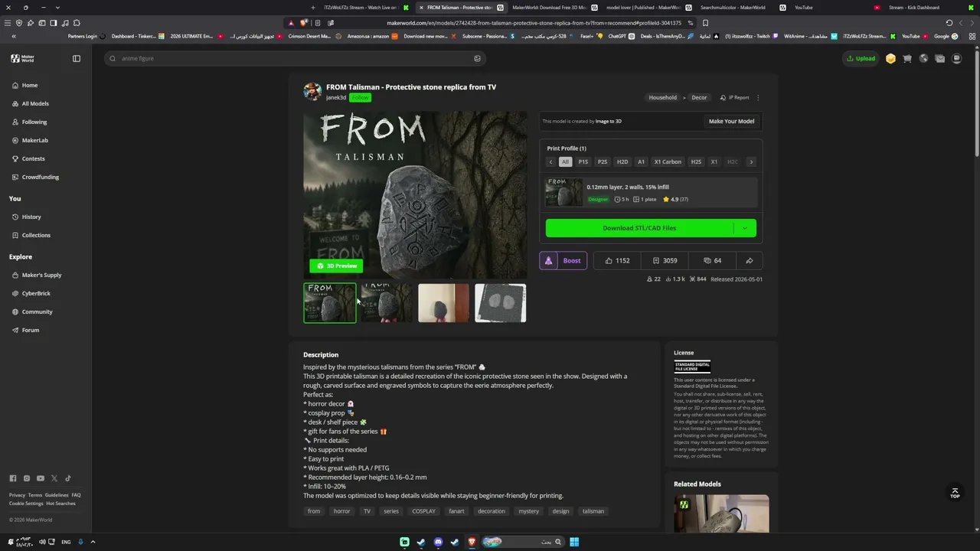Select the A1 printer filter
Screen dimensions: 980x551
pyautogui.click(x=642, y=162)
